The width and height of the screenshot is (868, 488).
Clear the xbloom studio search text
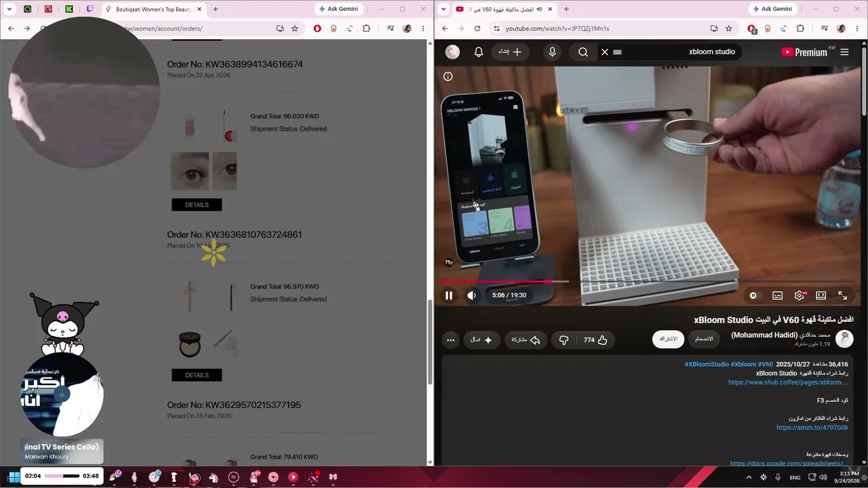click(x=605, y=52)
